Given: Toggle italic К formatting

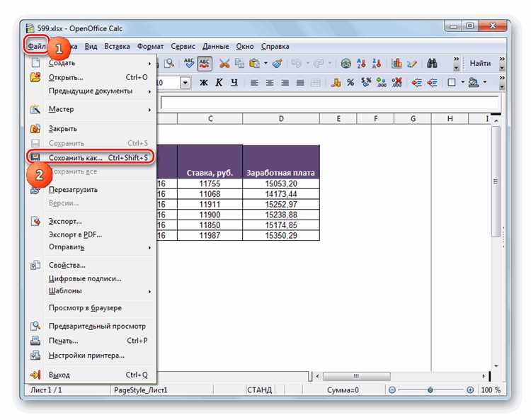Looking at the screenshot, I should (x=219, y=83).
